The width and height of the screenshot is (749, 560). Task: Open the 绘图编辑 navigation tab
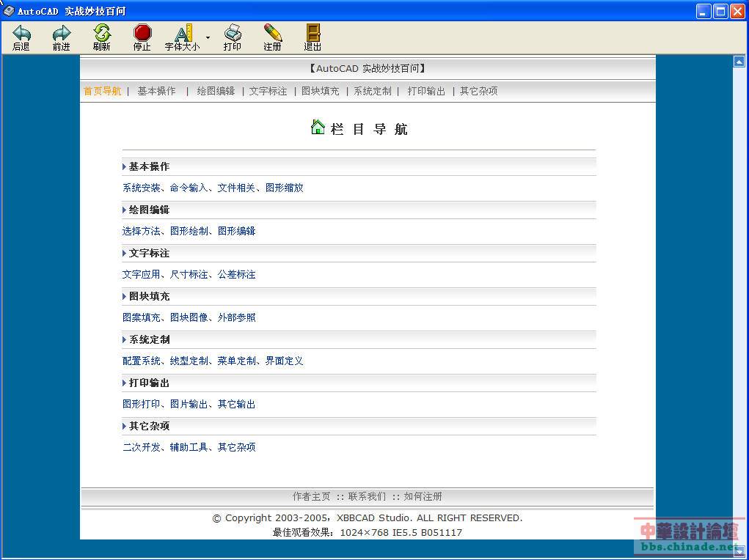[x=216, y=91]
